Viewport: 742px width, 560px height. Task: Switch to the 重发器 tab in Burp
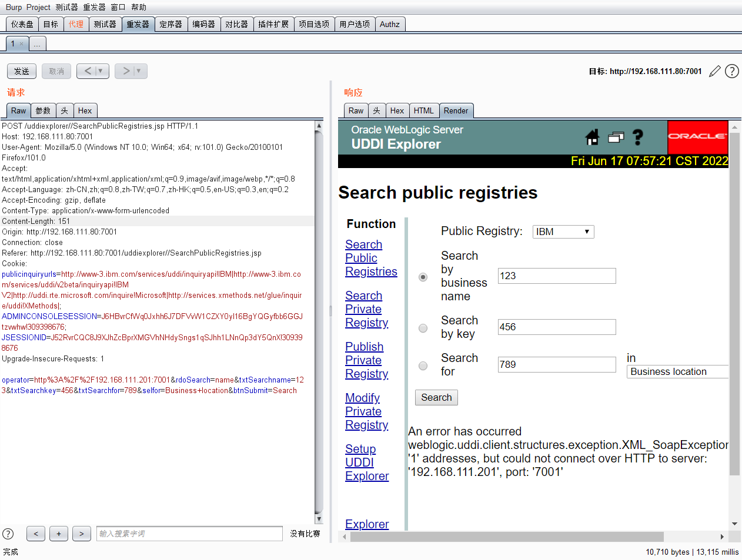(x=138, y=24)
